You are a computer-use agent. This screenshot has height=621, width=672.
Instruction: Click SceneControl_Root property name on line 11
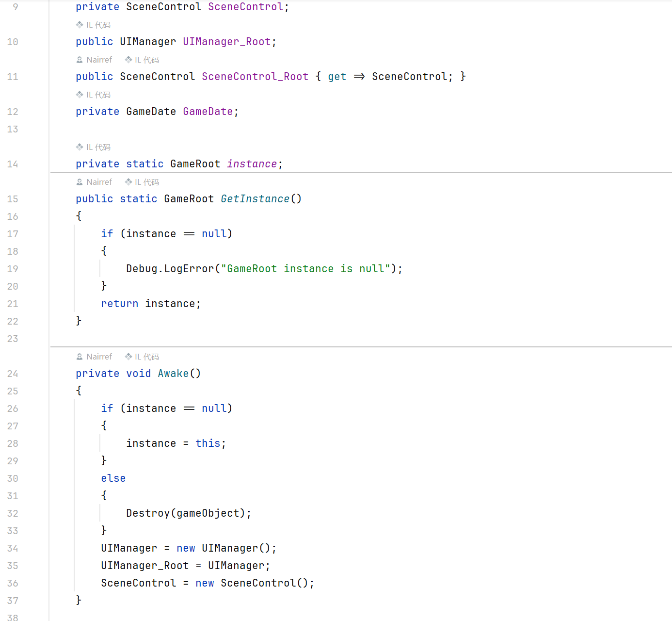click(255, 77)
